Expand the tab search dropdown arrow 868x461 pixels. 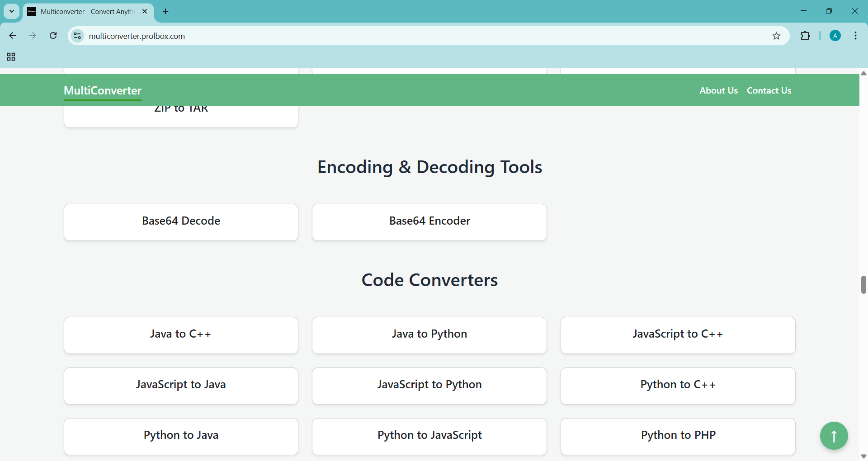click(12, 11)
